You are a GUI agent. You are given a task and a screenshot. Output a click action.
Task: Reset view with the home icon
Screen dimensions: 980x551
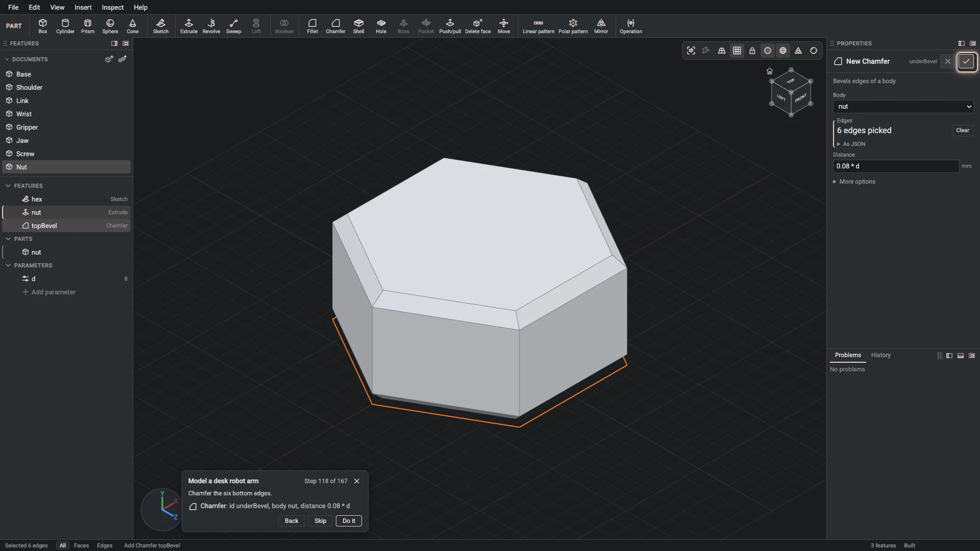(770, 71)
